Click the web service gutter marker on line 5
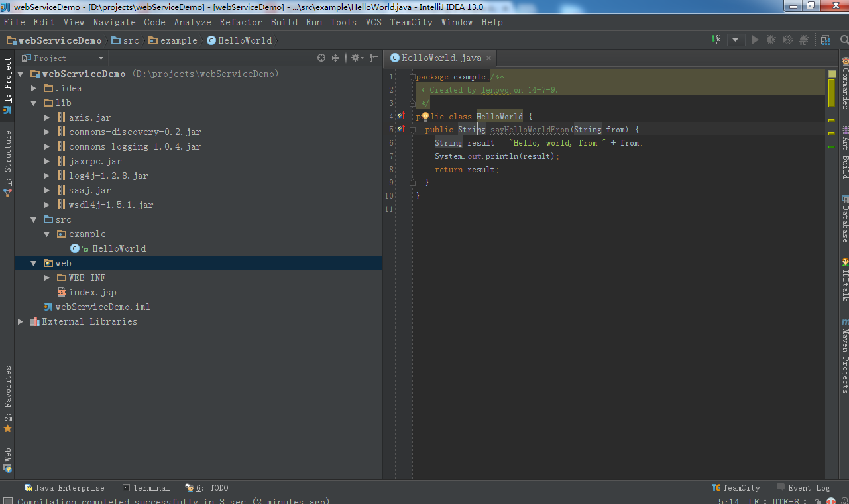The height and width of the screenshot is (504, 849). click(400, 129)
